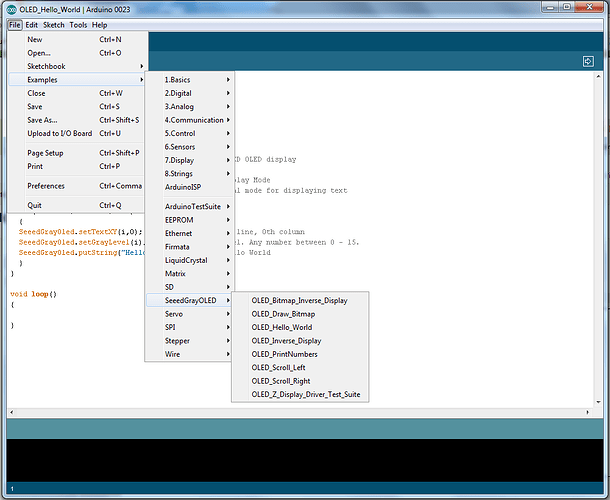The width and height of the screenshot is (610, 500).
Task: Expand the Servo submenu
Action: click(x=189, y=314)
